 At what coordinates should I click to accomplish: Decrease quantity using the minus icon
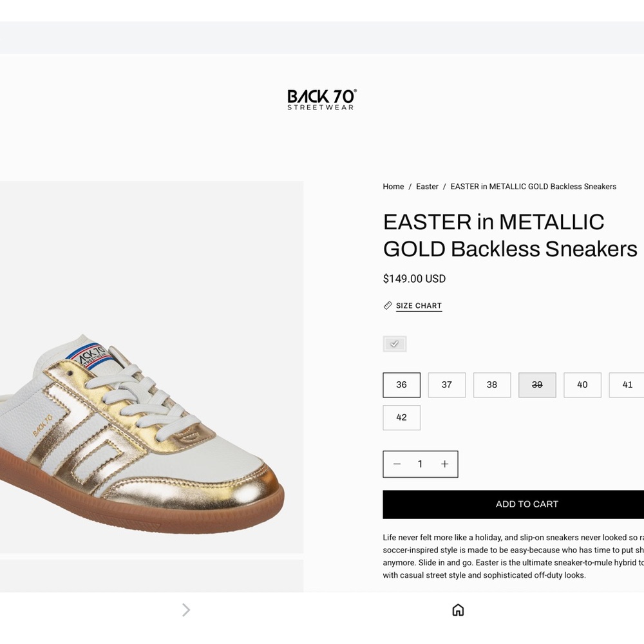coord(397,464)
